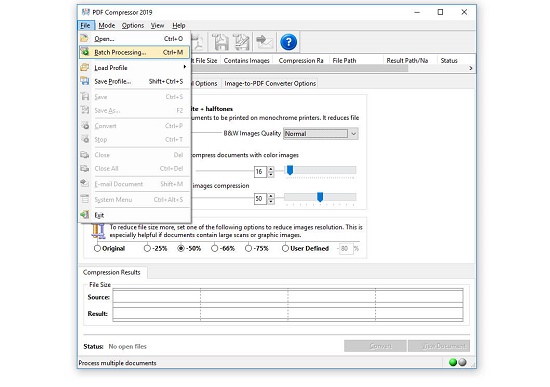Click the horizontal scrollbar of file list
This screenshot has height=387, width=550.
[300, 68]
